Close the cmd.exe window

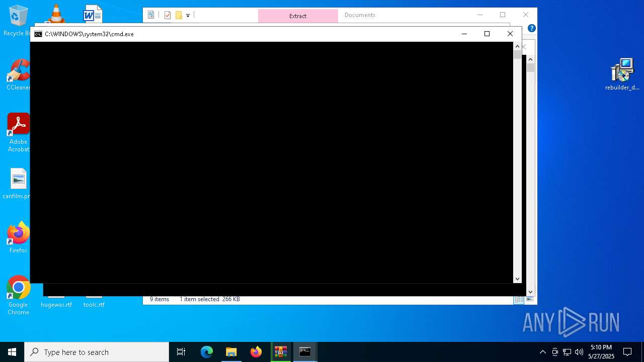tap(510, 34)
